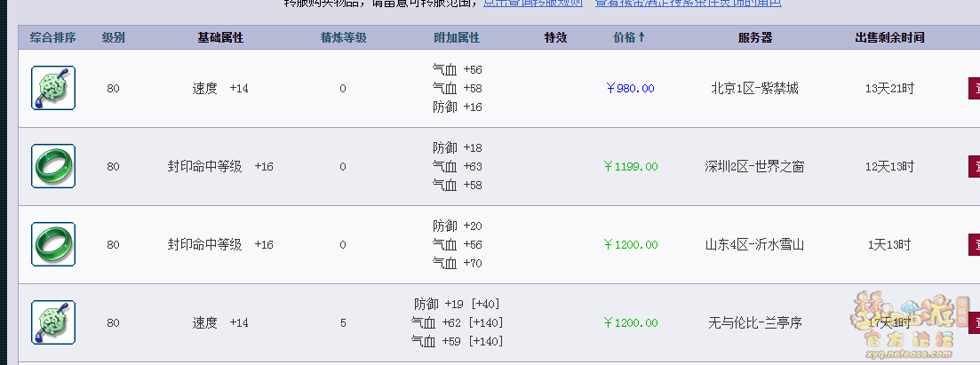Toggle the 价格 ascending sort header
The height and width of the screenshot is (365, 980).
[x=629, y=37]
